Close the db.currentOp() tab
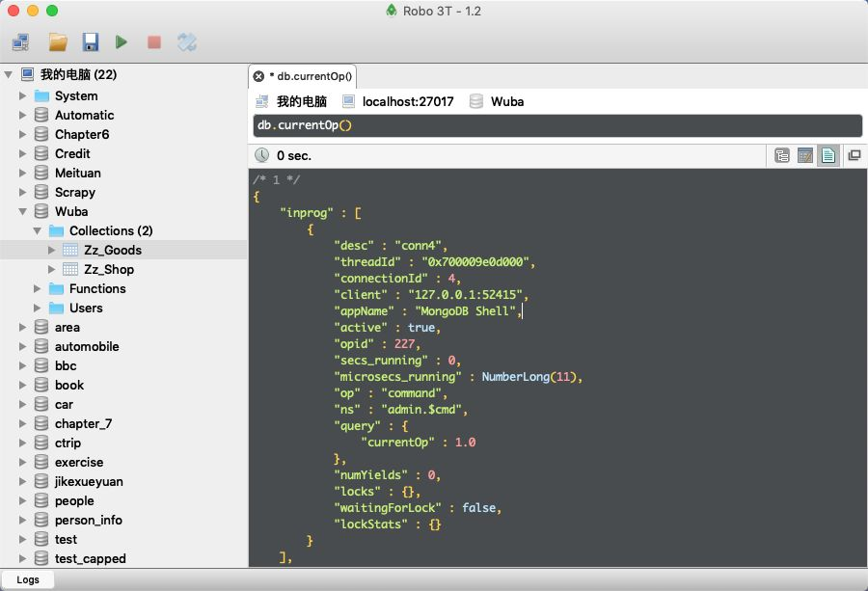868x591 pixels. click(x=258, y=76)
